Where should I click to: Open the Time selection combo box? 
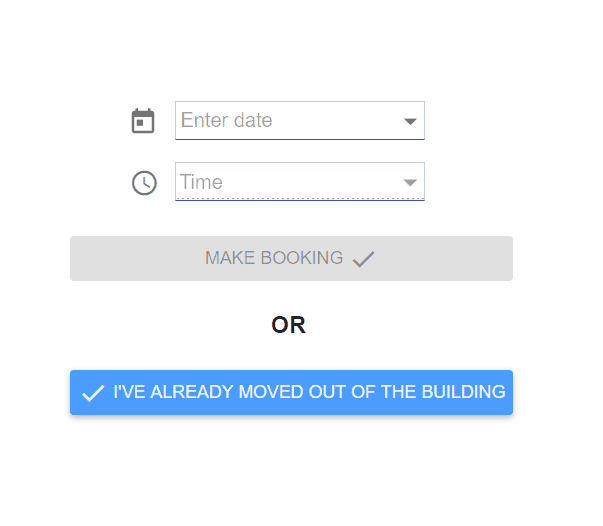(x=300, y=181)
